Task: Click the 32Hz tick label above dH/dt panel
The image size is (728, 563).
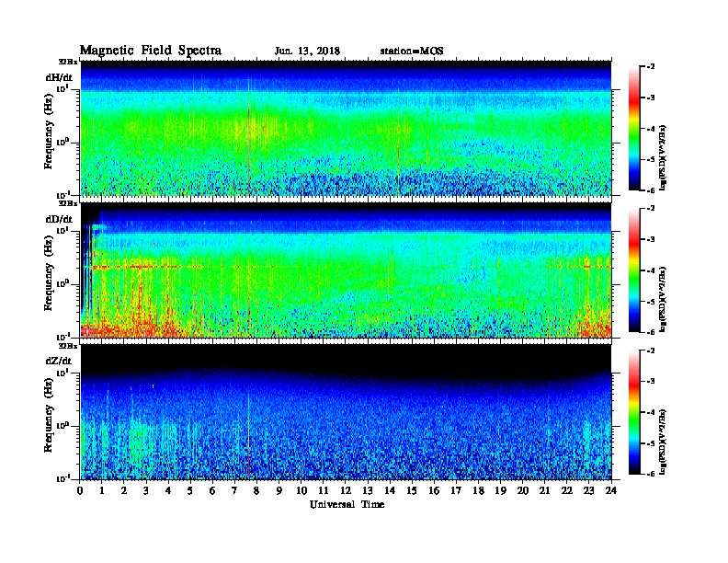Action: tap(67, 62)
